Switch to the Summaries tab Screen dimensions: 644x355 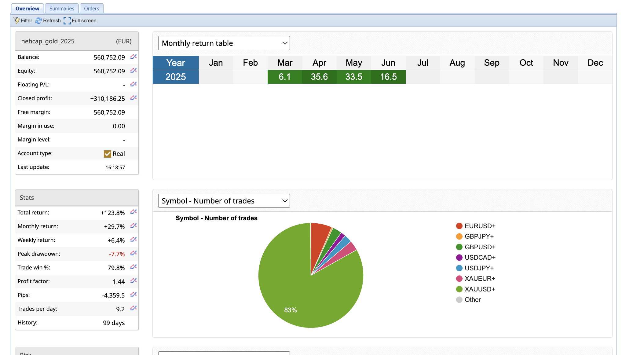pos(62,9)
